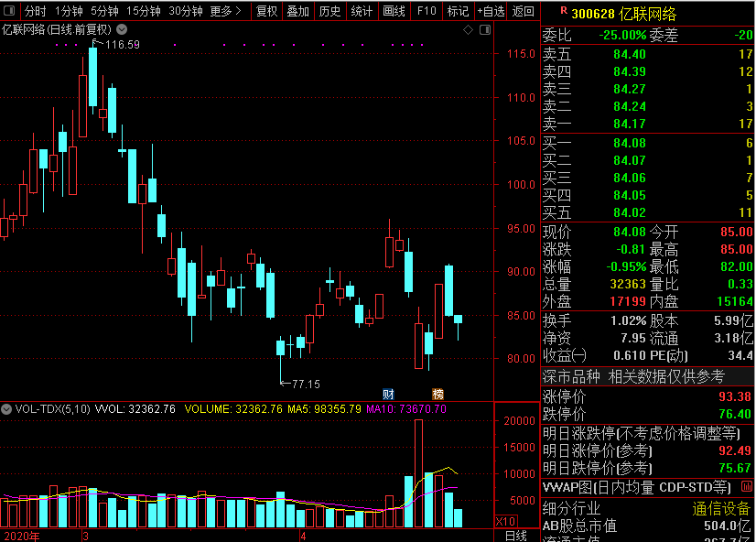The height and width of the screenshot is (542, 756).
Task: Open the VWAP chart icon at row end
Action: point(747,486)
